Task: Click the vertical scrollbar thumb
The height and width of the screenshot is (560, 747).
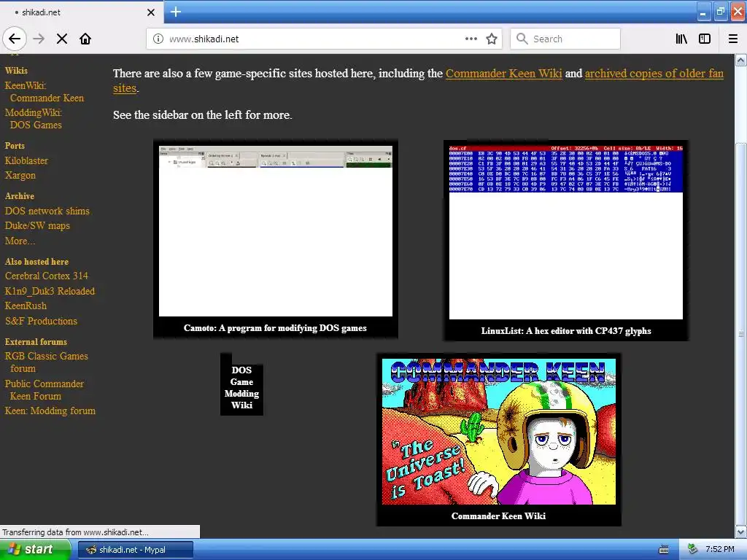Action: pyautogui.click(x=741, y=333)
